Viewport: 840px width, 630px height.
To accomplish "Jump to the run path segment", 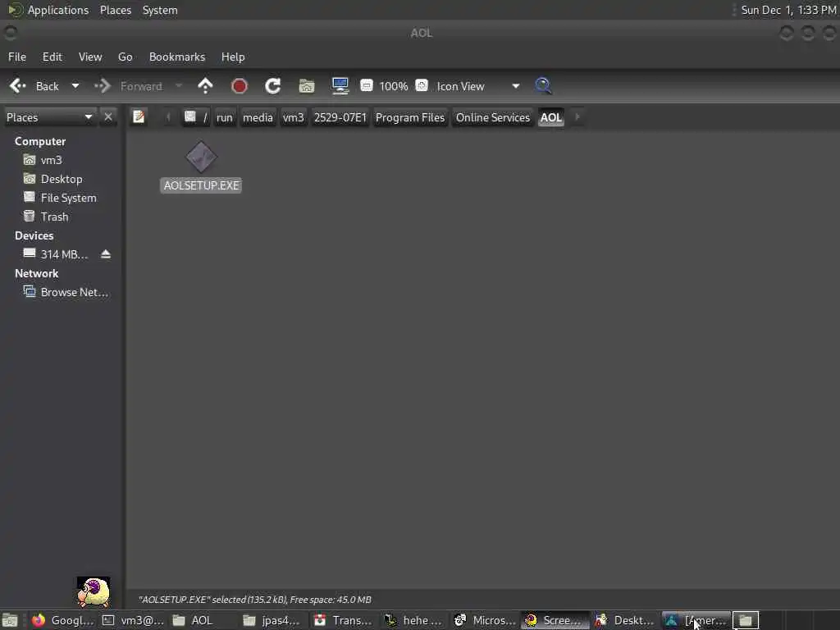I will point(225,117).
